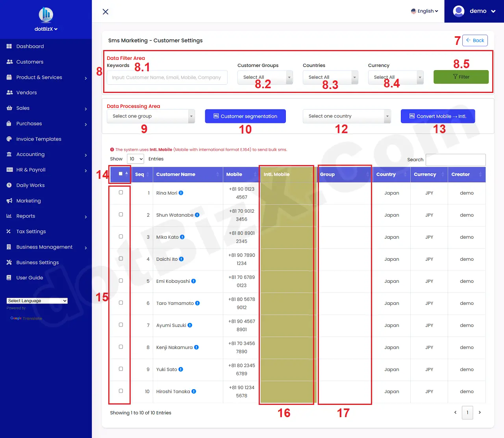Image resolution: width=504 pixels, height=438 pixels.
Task: Click the demo user avatar icon
Action: click(459, 11)
